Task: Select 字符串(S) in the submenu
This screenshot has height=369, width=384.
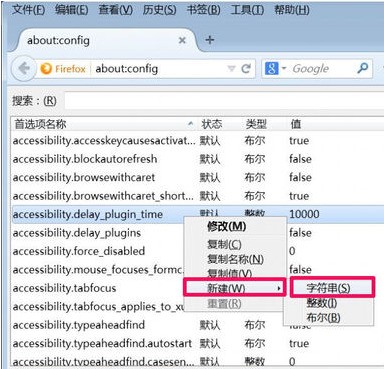Action: (332, 288)
